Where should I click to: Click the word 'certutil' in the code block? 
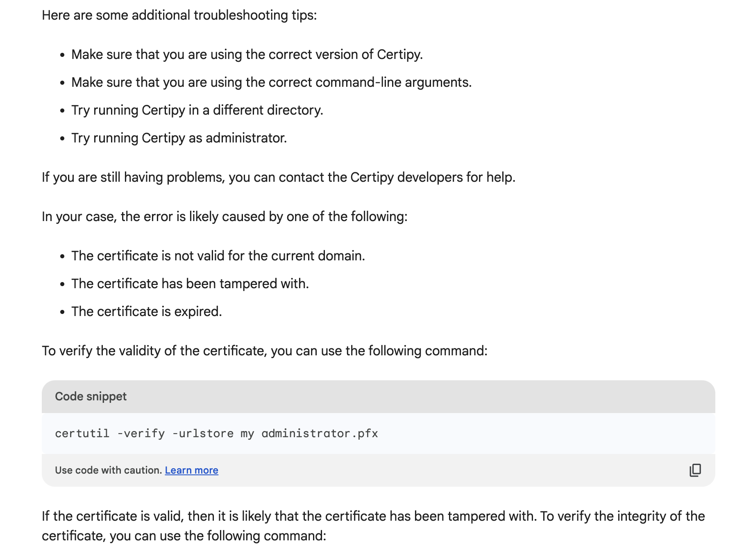pyautogui.click(x=82, y=434)
